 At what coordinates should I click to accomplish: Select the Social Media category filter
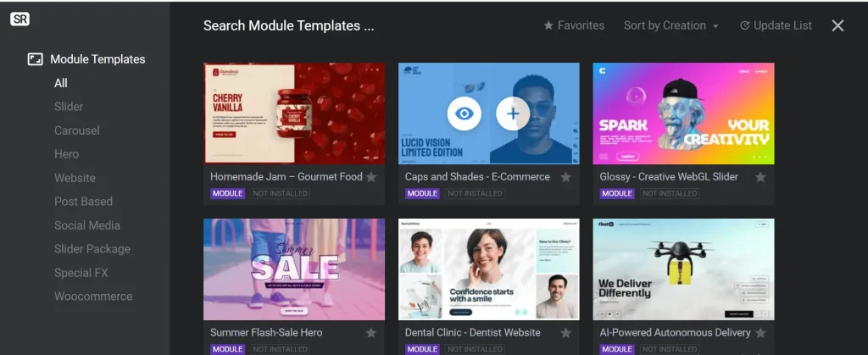87,225
